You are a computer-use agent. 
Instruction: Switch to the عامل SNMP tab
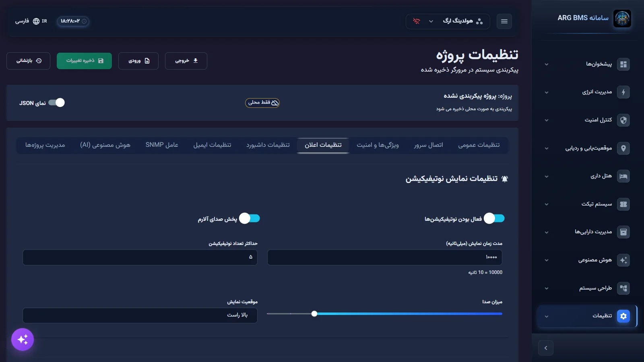pyautogui.click(x=162, y=145)
